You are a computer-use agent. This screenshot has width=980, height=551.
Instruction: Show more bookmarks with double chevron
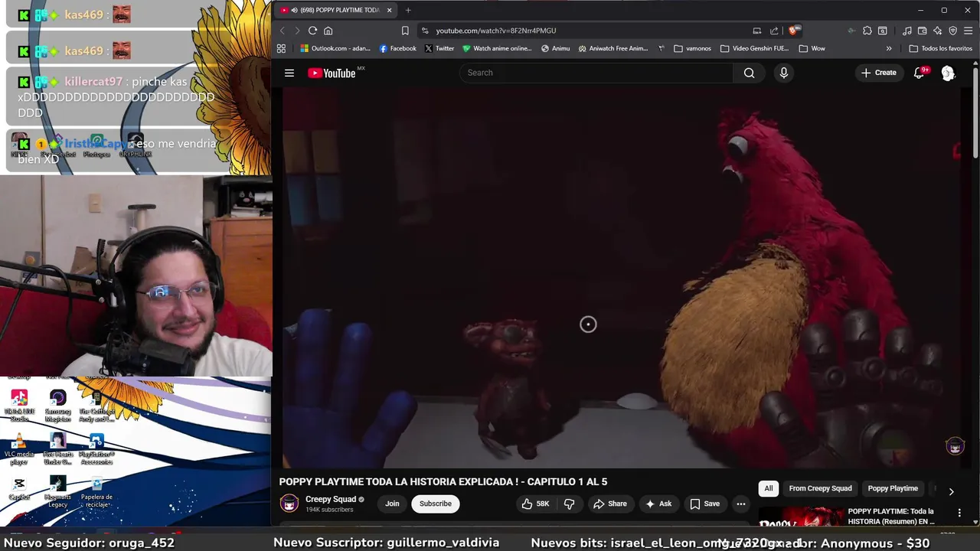point(889,48)
